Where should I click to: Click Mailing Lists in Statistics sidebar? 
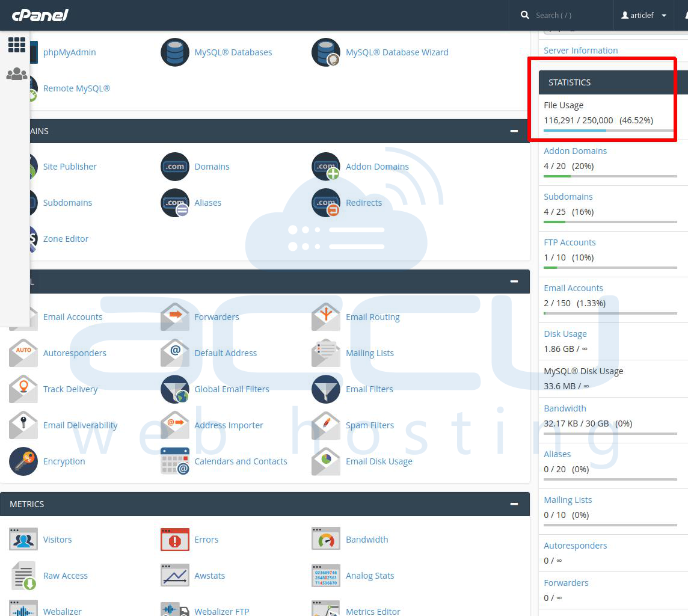pyautogui.click(x=568, y=500)
